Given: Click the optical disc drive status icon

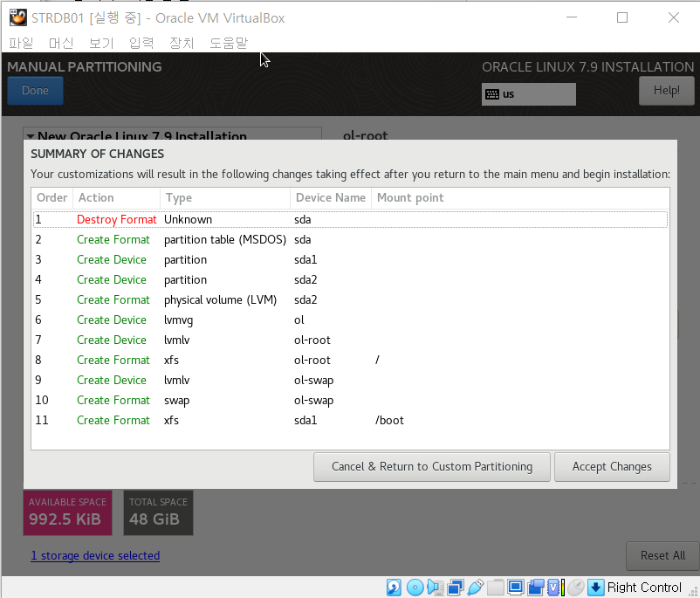Looking at the screenshot, I should coord(415,588).
